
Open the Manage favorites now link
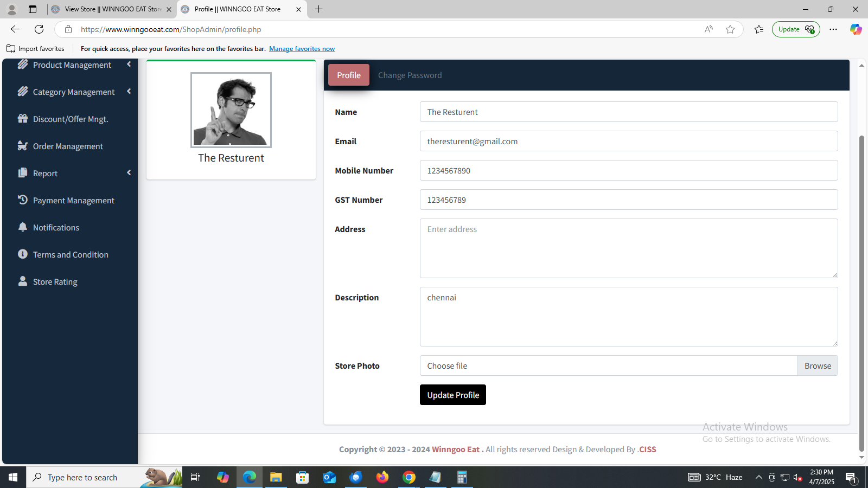302,49
